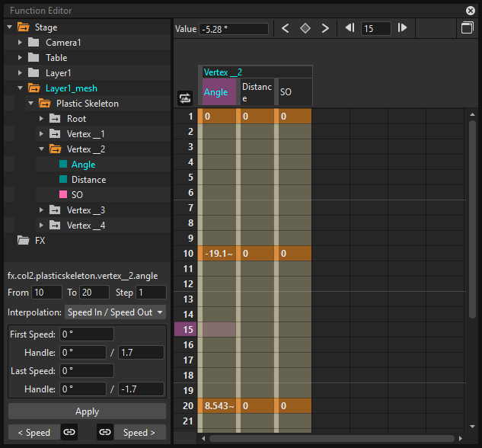Click the Vertex__3 folder icon
The width and height of the screenshot is (482, 448).
55,210
